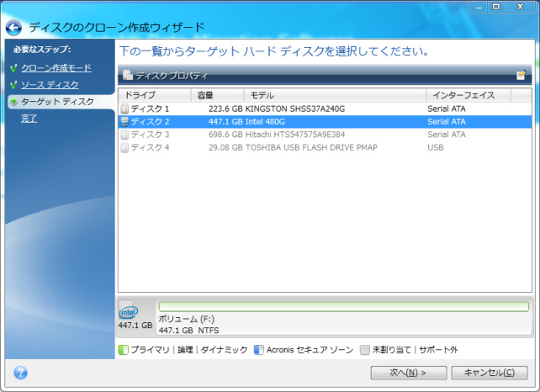Image resolution: width=540 pixels, height=392 pixels.
Task: Go to ソース ディスク step
Action: [x=50, y=85]
